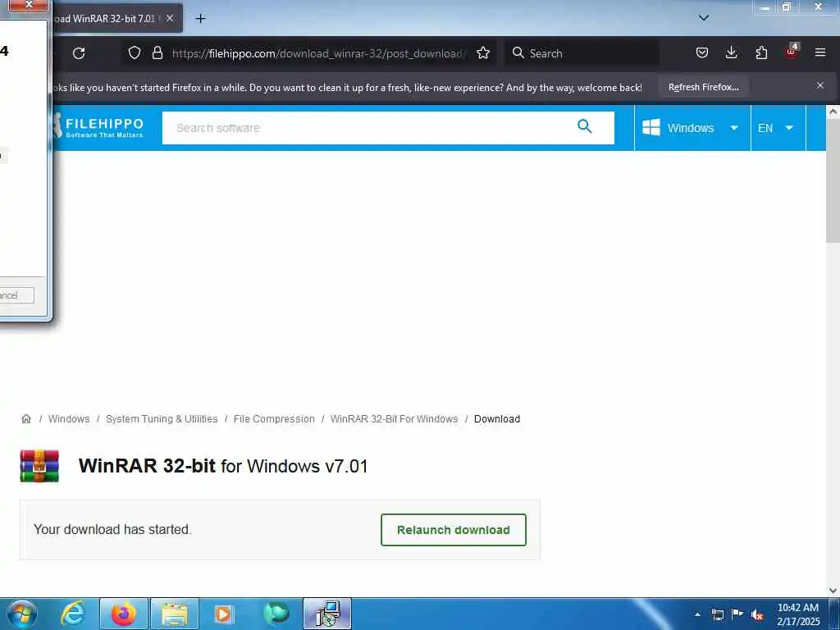840x630 pixels.
Task: Open the taskbar clock 10:42 AM
Action: click(x=797, y=614)
